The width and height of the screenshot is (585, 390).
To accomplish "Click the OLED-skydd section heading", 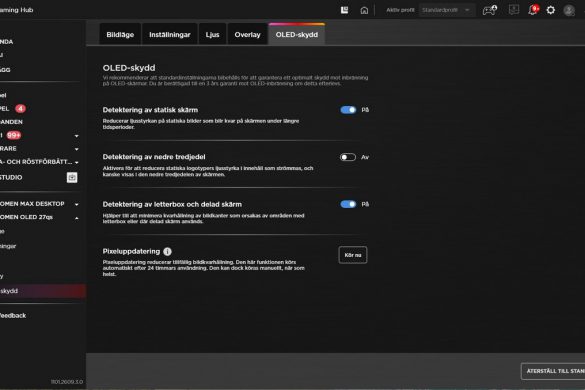I will click(129, 68).
